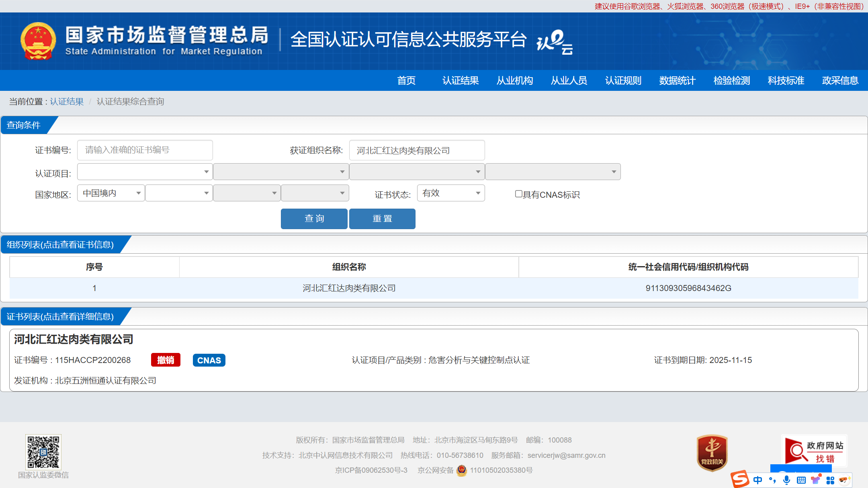Open the 从业机构 navigation menu
This screenshot has width=868, height=488.
point(514,81)
